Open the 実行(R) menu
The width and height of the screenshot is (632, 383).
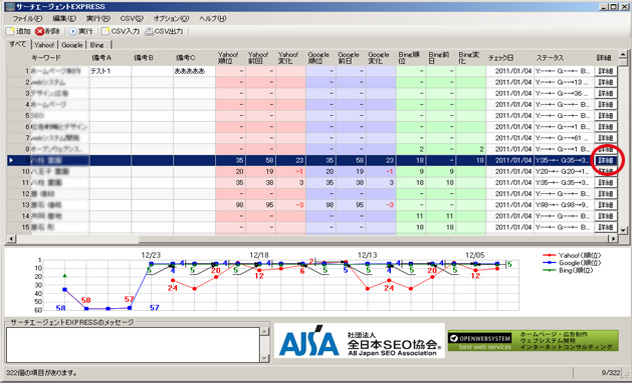point(98,19)
